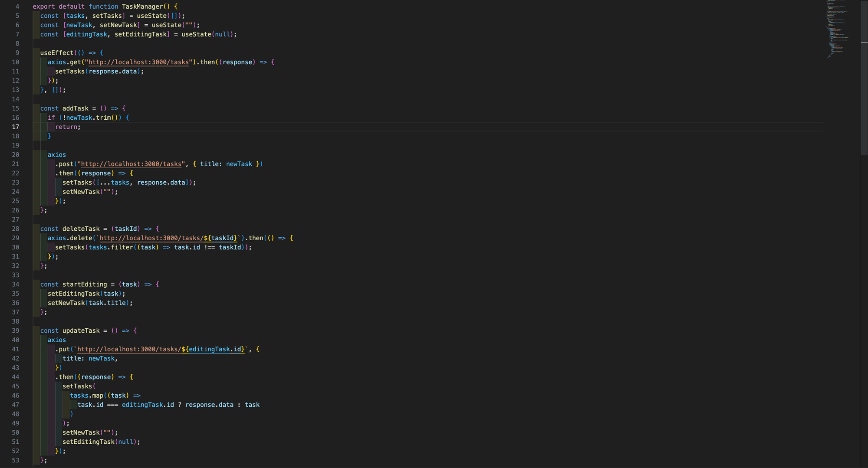Place cursor on the return statement
The height and width of the screenshot is (468, 868).
pyautogui.click(x=66, y=127)
